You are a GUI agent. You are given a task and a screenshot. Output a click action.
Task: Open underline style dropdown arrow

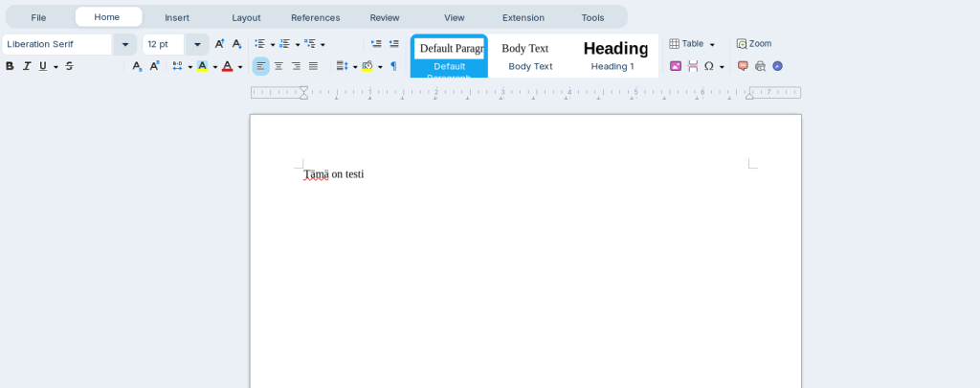(56, 66)
